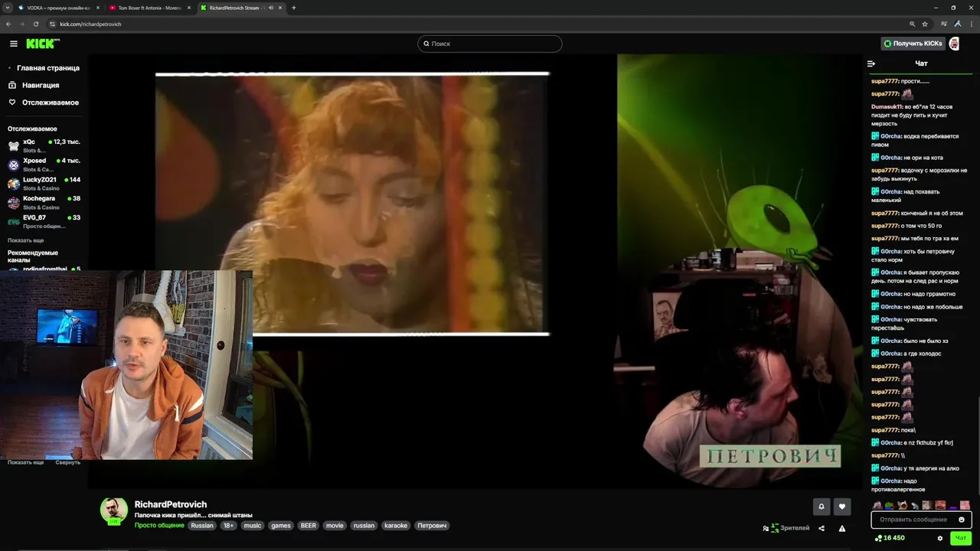Viewport: 980px width, 551px height.
Task: Open a new browser tab
Action: (294, 8)
